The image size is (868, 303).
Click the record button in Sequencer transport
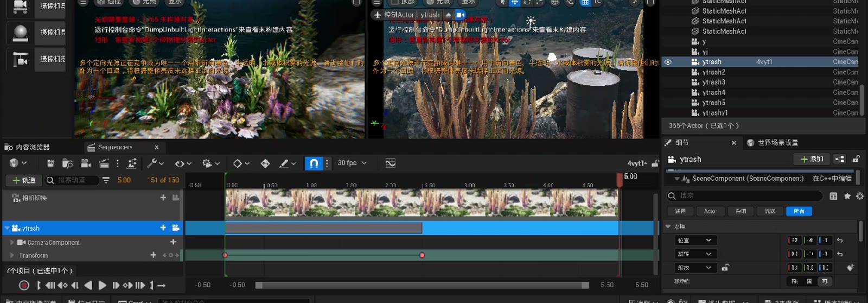pos(24,285)
